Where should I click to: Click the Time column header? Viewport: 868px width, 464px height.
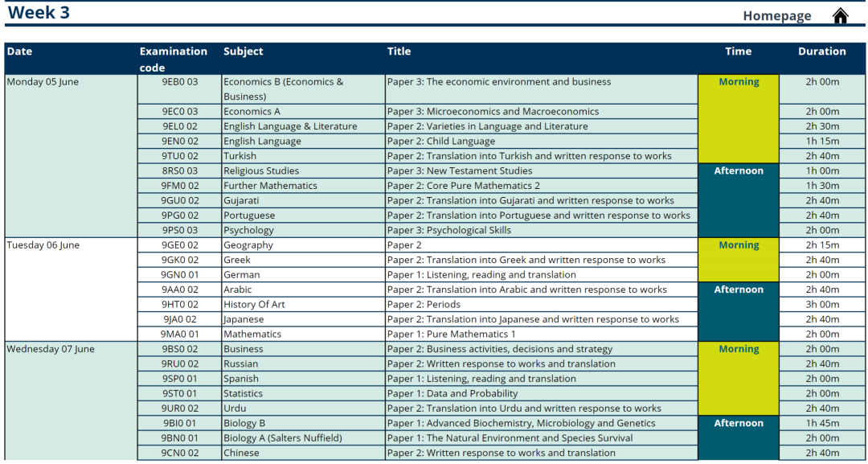click(739, 51)
